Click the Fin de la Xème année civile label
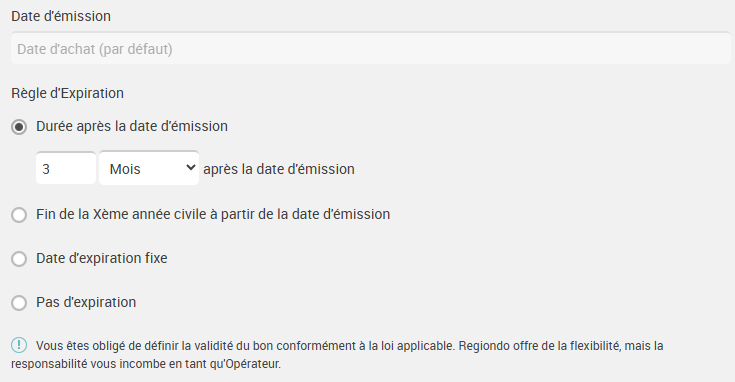This screenshot has height=382, width=735. click(213, 214)
